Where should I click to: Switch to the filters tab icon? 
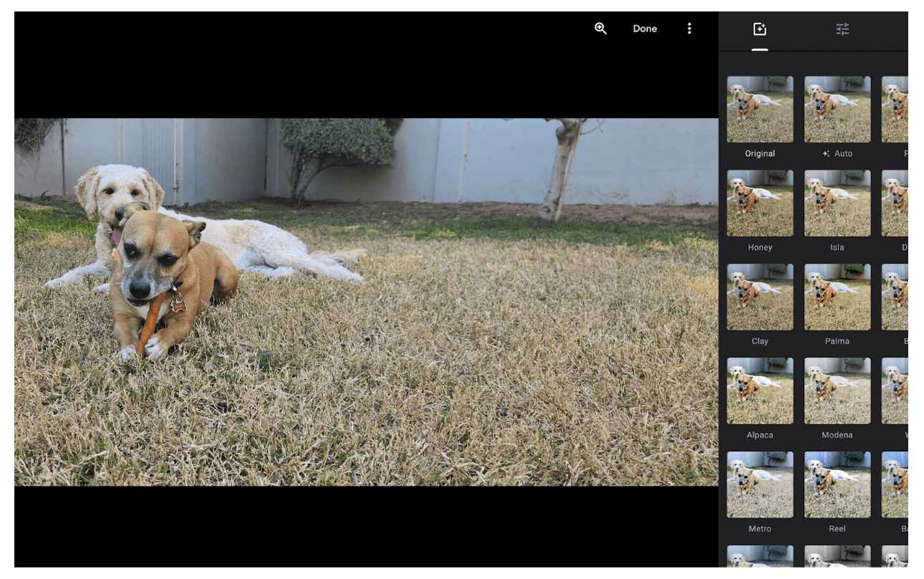pyautogui.click(x=759, y=29)
